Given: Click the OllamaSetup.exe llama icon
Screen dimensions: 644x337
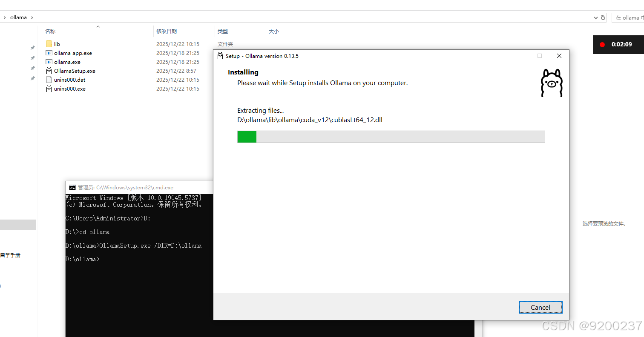Looking at the screenshot, I should point(49,71).
